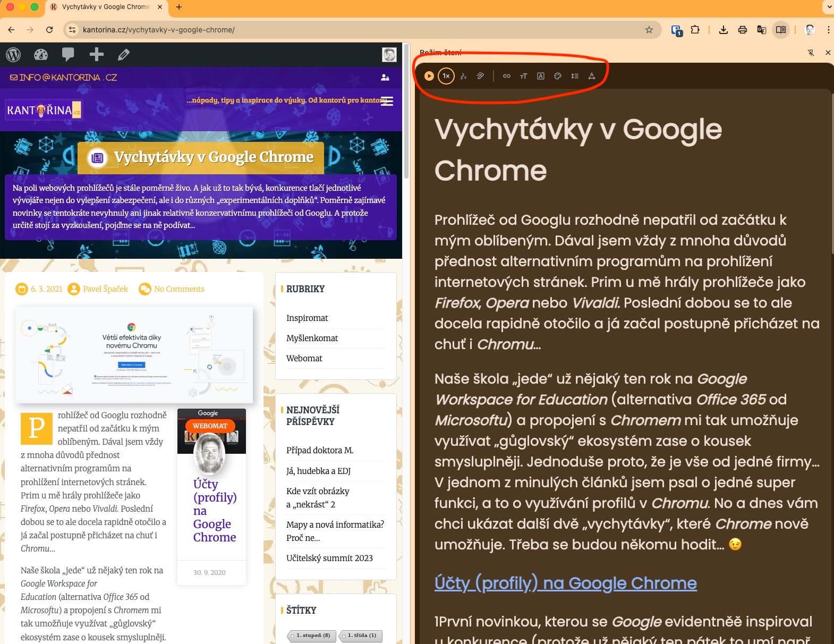
Task: Open the 1x voice speed dropdown
Action: 446,76
